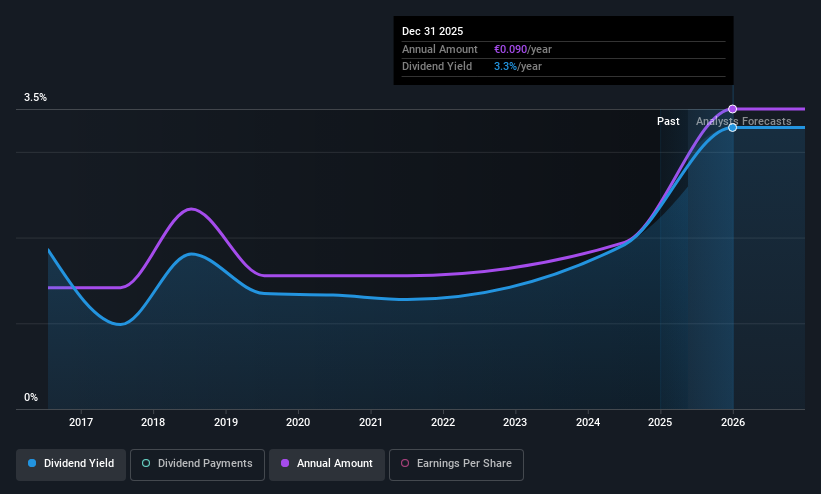821x494 pixels.
Task: Click the 2020 x-axis label
Action: (298, 422)
